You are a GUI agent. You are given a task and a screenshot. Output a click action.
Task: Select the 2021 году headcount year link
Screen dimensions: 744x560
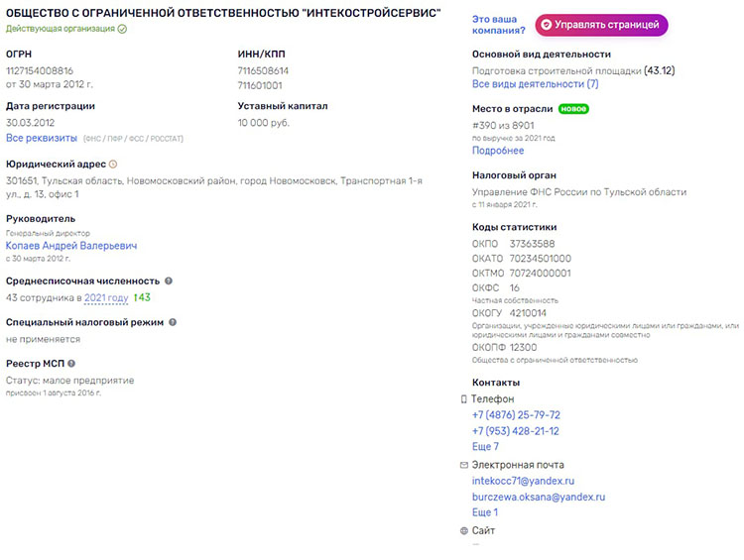(x=106, y=297)
